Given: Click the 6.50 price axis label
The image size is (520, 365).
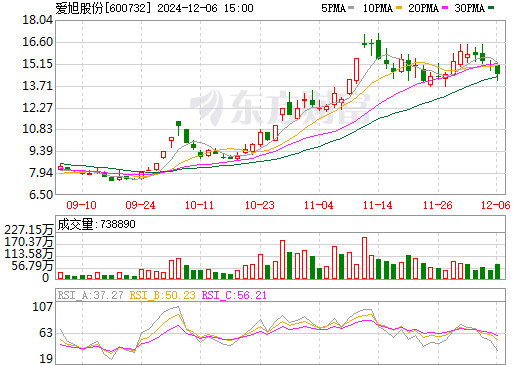Looking at the screenshot, I should click(41, 195).
